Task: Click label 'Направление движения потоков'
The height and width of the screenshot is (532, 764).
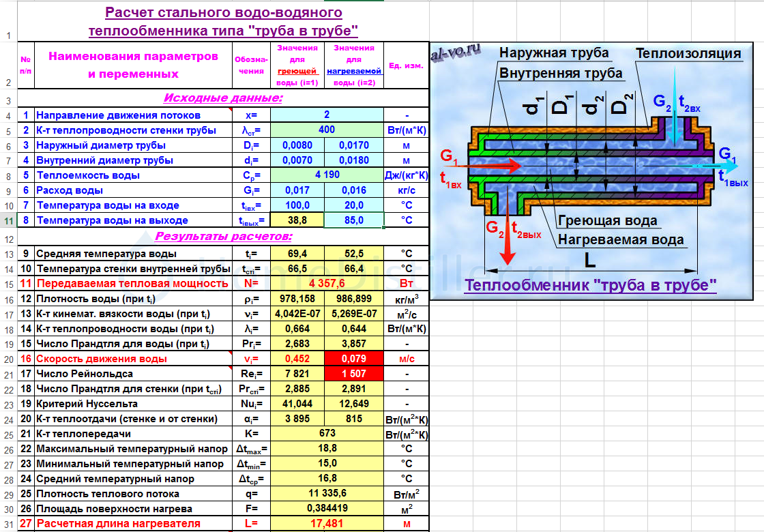Action: [x=119, y=115]
